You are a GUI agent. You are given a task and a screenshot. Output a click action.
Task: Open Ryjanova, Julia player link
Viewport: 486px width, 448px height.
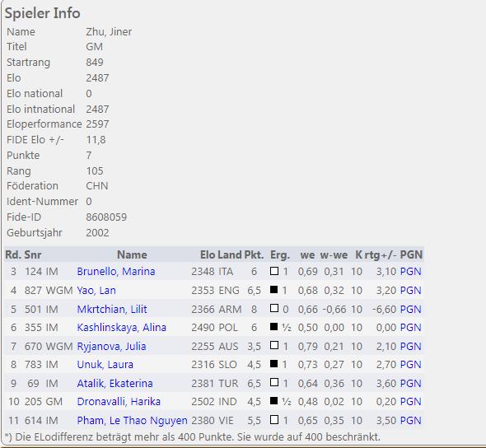pos(111,346)
